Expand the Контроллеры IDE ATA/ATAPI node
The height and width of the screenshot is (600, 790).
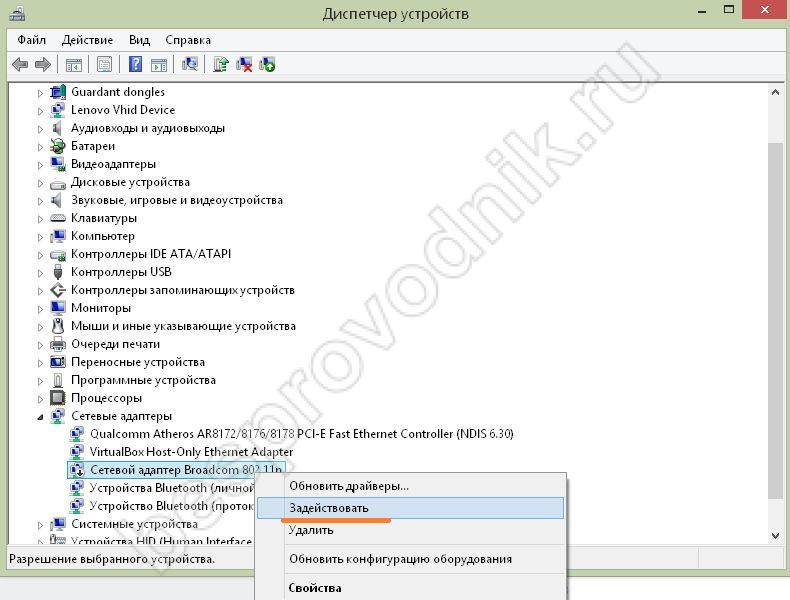[x=40, y=255]
